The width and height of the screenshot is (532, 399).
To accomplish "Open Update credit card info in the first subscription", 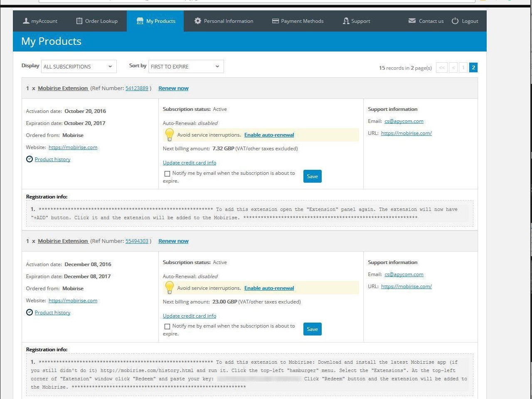I will (190, 163).
